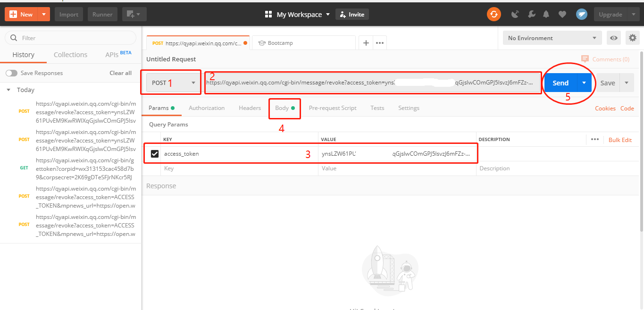Click the Import button
The width and height of the screenshot is (644, 310).
click(x=69, y=14)
